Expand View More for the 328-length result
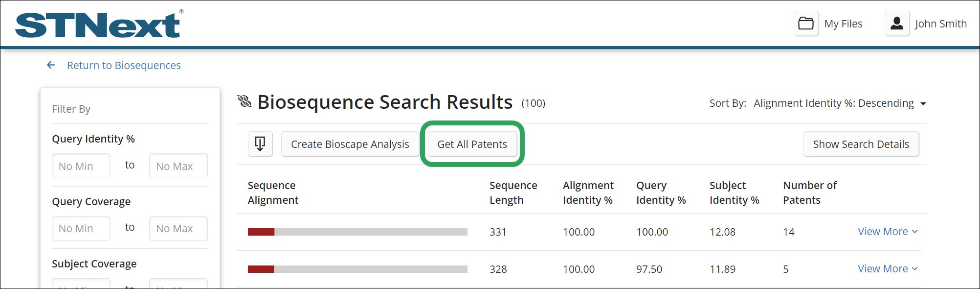The height and width of the screenshot is (289, 980). (x=887, y=268)
